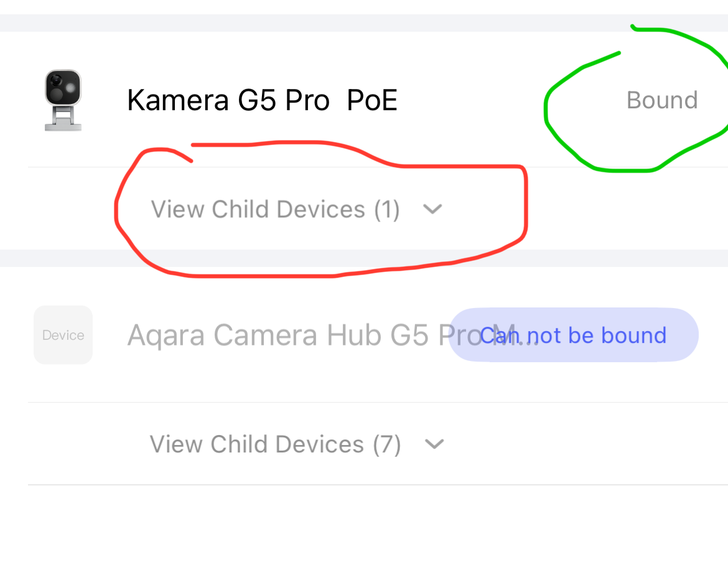The image size is (728, 562).
Task: Click the "Bound" status label
Action: pyautogui.click(x=661, y=100)
